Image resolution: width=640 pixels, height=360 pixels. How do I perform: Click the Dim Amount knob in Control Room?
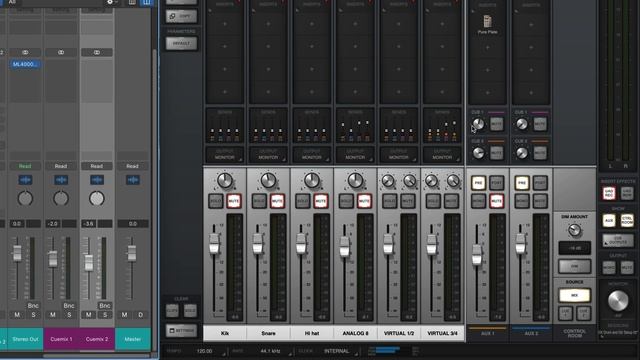coord(575,230)
